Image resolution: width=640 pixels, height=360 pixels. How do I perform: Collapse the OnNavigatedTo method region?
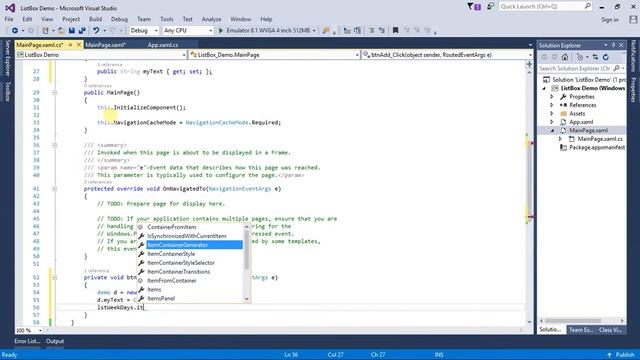click(54, 189)
